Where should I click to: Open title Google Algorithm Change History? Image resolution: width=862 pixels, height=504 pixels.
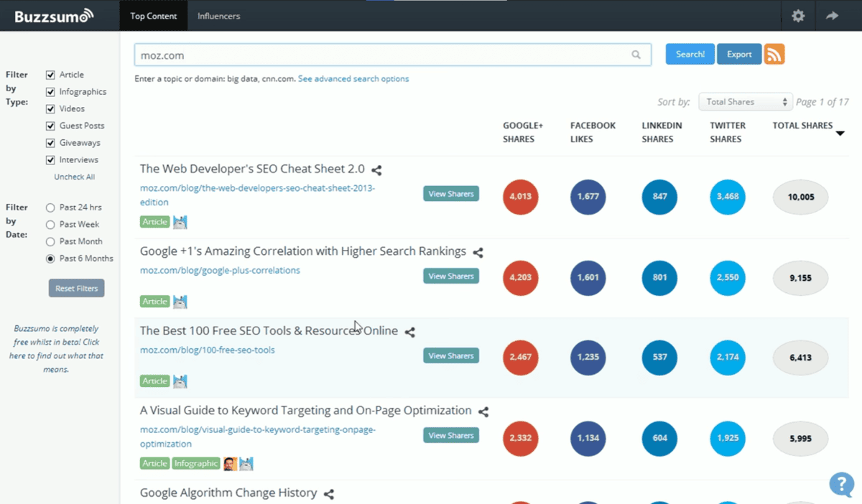228,493
